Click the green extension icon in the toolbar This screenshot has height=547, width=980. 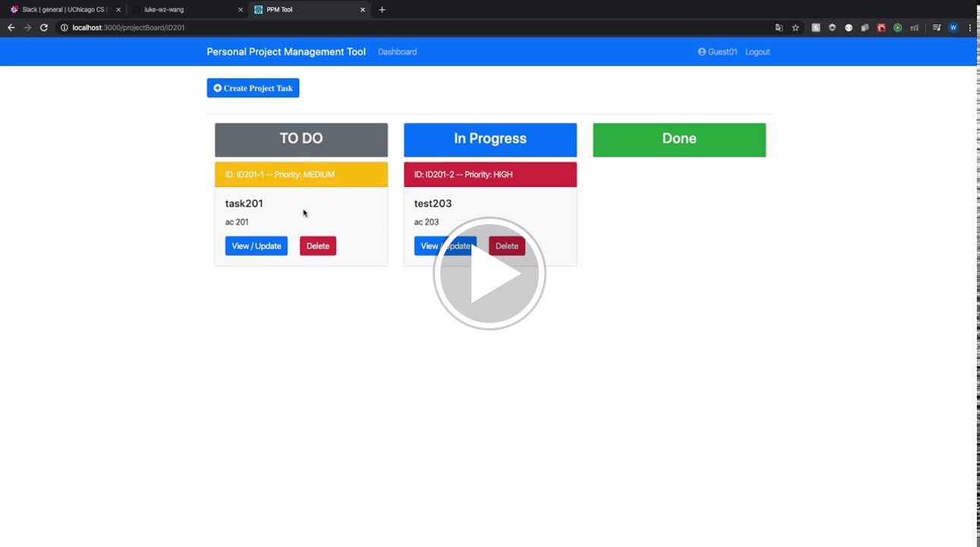[897, 27]
